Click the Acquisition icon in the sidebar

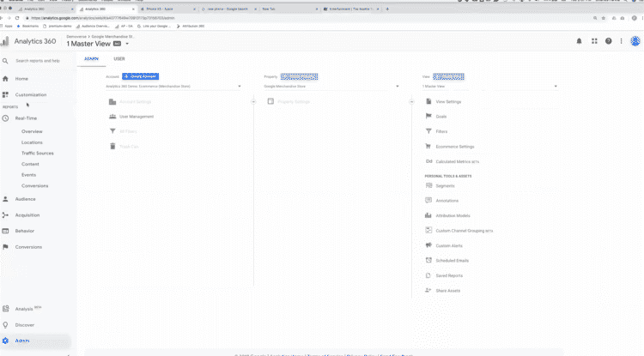pos(5,215)
